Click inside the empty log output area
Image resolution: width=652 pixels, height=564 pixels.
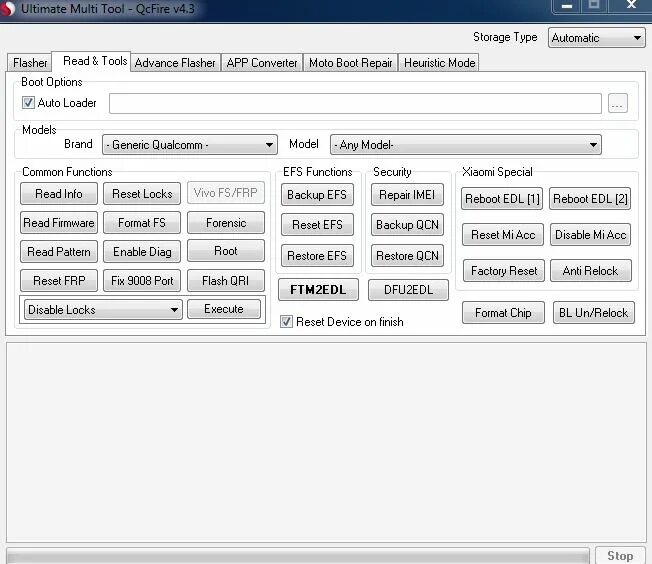pyautogui.click(x=326, y=442)
